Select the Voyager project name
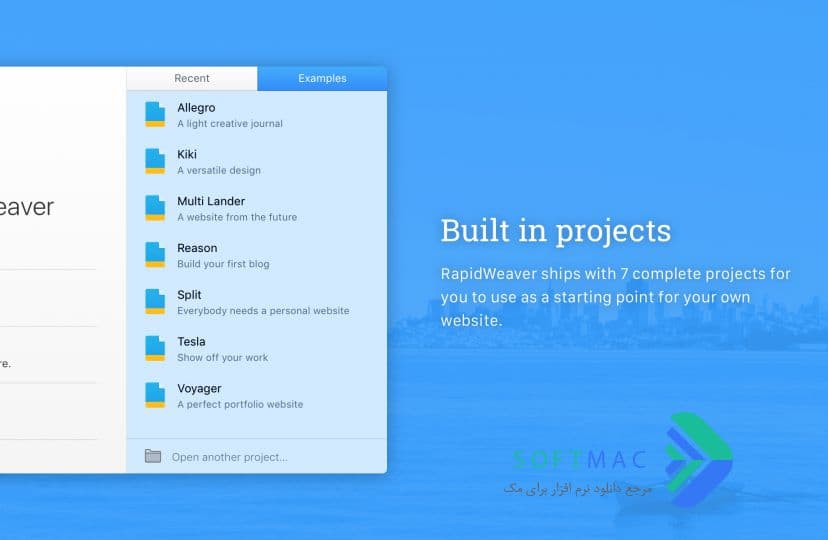 [x=199, y=389]
